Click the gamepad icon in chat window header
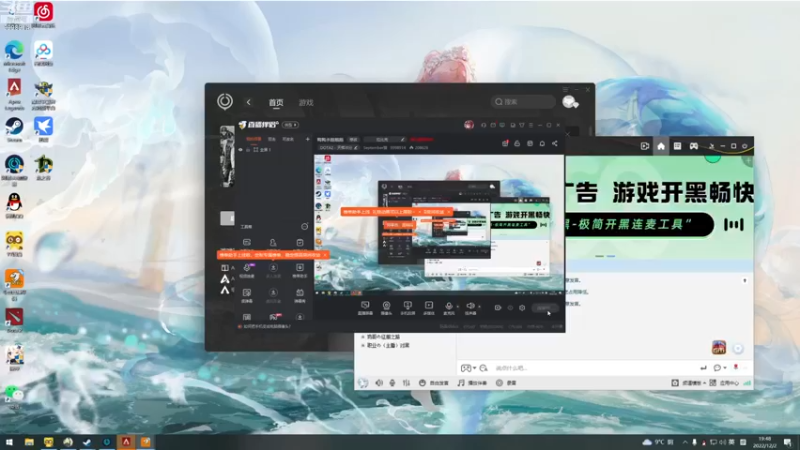This screenshot has width=800, height=450. point(694,146)
